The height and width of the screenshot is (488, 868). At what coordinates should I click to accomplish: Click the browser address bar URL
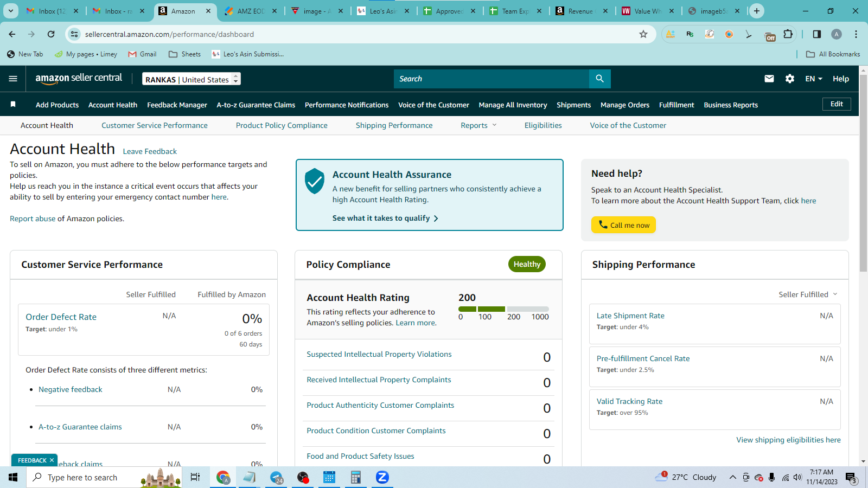169,34
